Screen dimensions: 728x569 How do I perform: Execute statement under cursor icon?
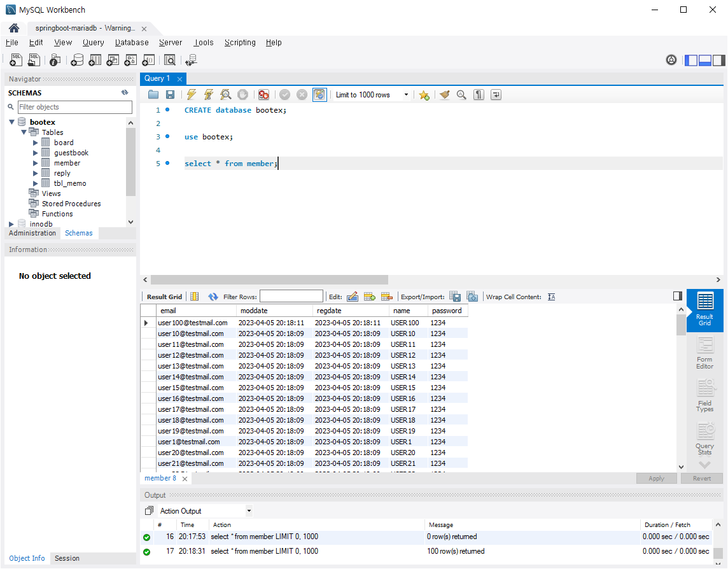(x=209, y=95)
